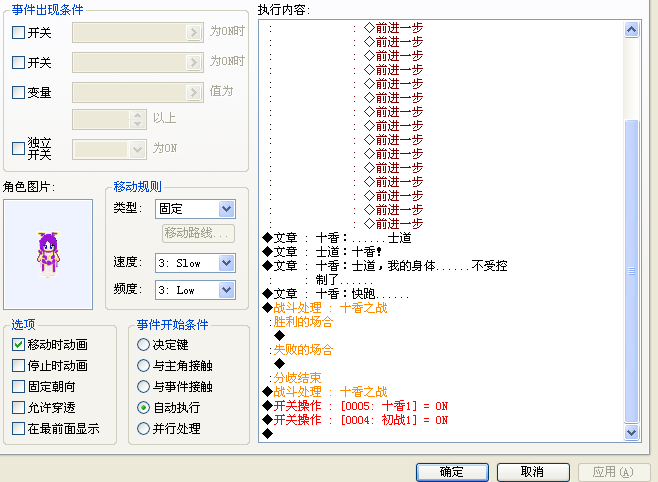Enable the first 开关 condition checkbox
Viewport: 658px width, 482px height.
pyautogui.click(x=18, y=32)
